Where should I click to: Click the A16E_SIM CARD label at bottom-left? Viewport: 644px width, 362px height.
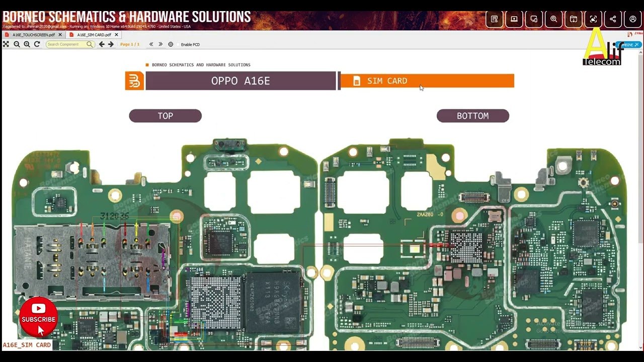[x=27, y=345]
